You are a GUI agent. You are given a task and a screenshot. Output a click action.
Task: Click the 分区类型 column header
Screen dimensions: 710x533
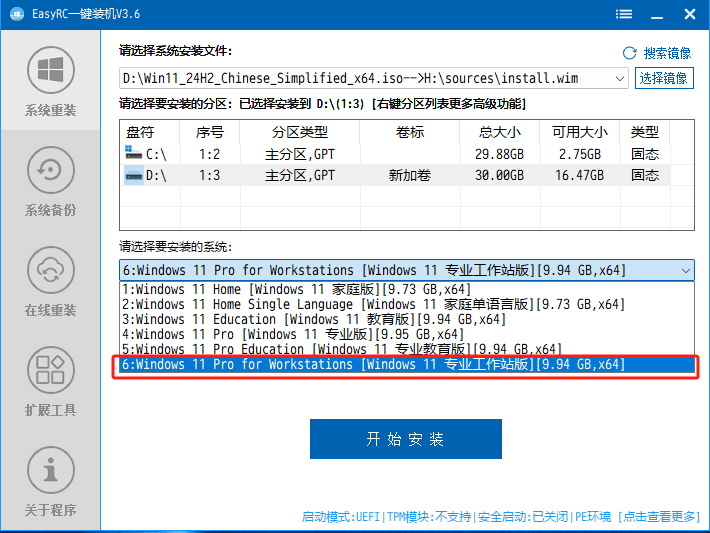(300, 132)
